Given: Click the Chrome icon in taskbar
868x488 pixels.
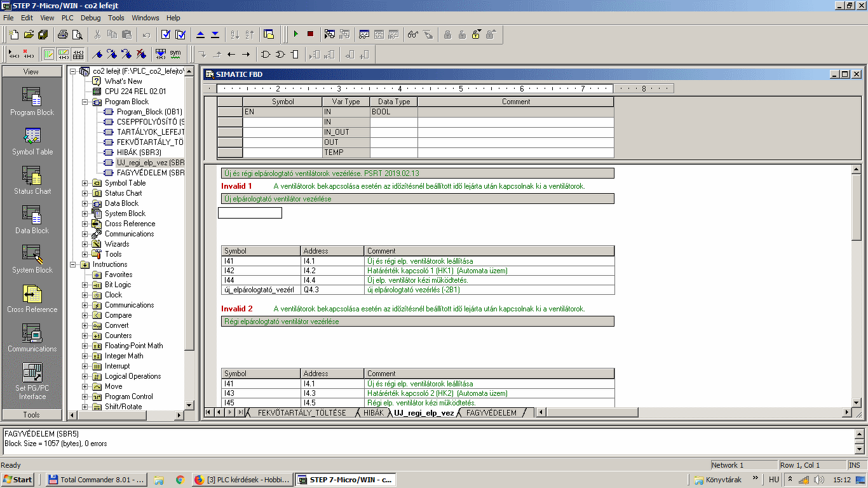Looking at the screenshot, I should pos(180,480).
